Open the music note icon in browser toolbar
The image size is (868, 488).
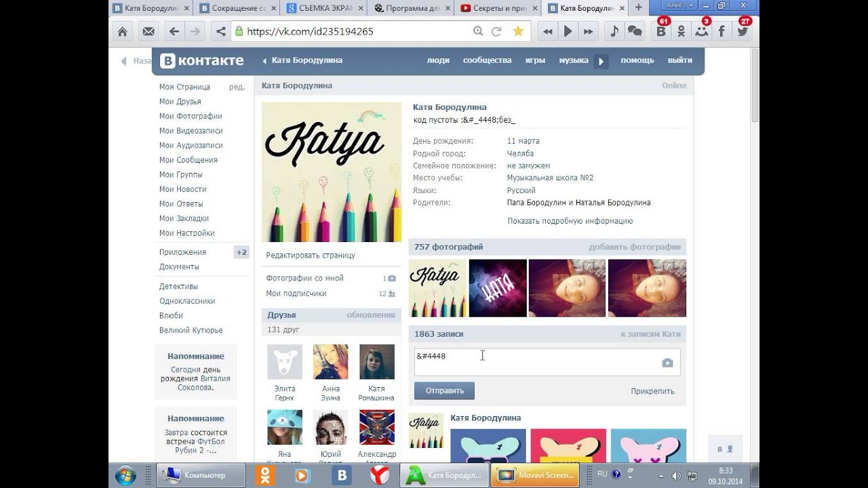coord(614,31)
